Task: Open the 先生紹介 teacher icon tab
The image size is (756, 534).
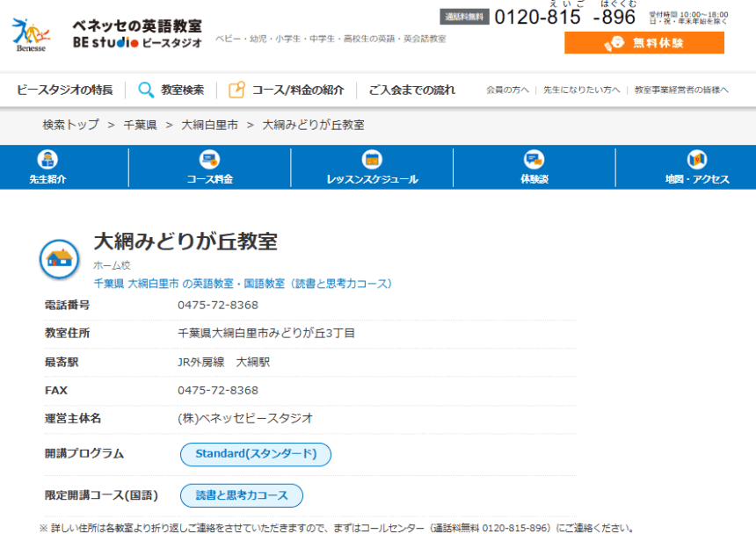Action: click(x=47, y=160)
